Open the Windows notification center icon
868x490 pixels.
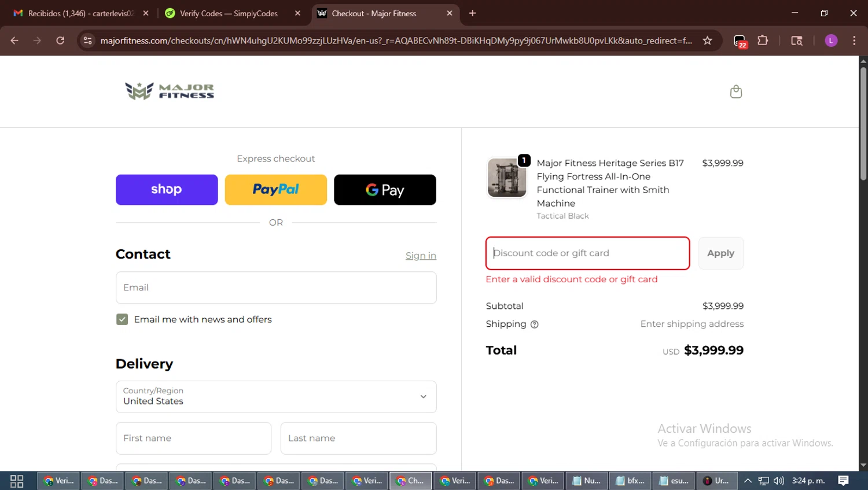pyautogui.click(x=843, y=481)
